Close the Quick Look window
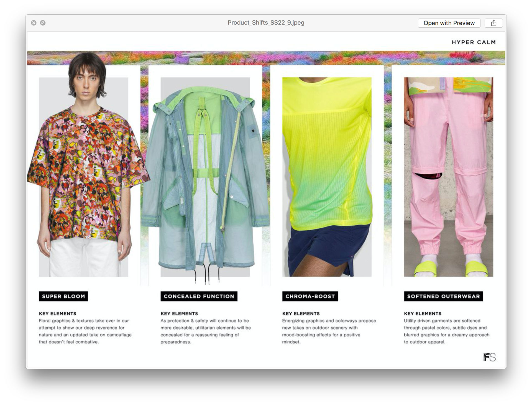The height and width of the screenshot is (405, 532). [34, 23]
